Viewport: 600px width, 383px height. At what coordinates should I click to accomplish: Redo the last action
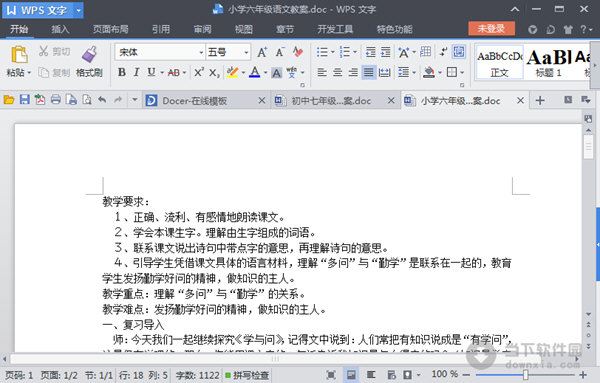point(118,100)
